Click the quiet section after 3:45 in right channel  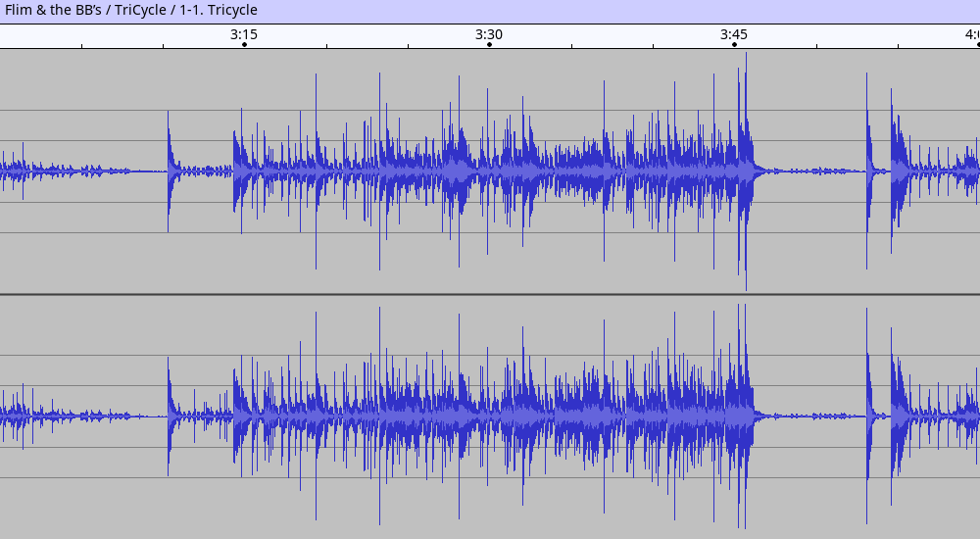point(810,416)
